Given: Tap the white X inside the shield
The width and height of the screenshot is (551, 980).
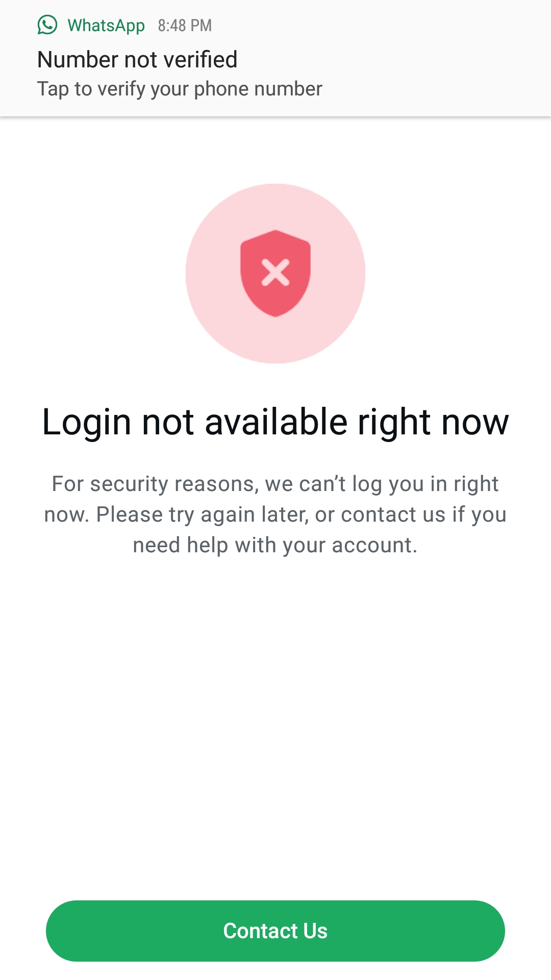Looking at the screenshot, I should coord(275,272).
